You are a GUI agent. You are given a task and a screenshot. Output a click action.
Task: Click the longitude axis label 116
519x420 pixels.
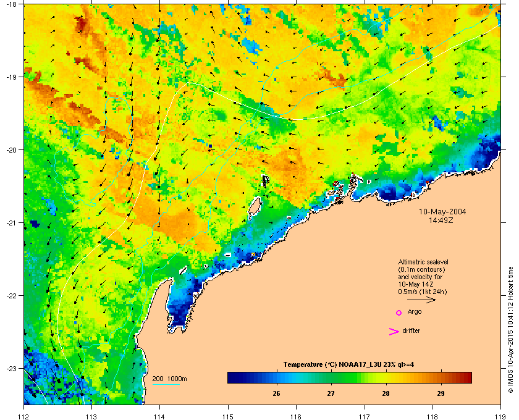296,416
